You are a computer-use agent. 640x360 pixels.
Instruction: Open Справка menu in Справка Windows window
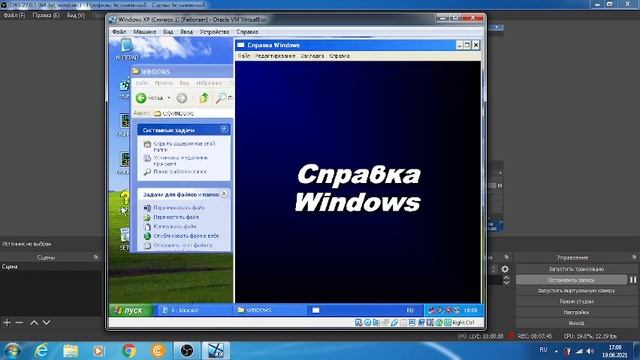point(339,56)
